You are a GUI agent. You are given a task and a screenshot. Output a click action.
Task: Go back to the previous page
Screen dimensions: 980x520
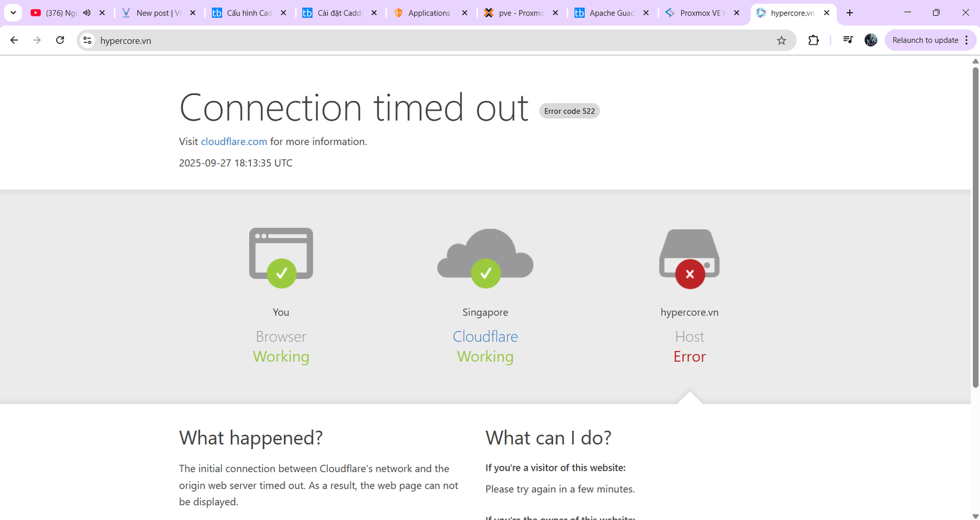pyautogui.click(x=14, y=40)
